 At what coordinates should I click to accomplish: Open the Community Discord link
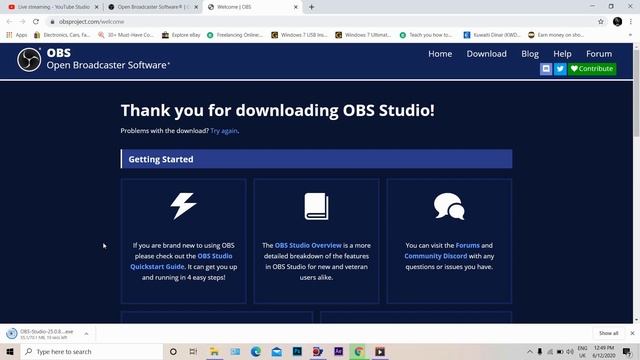pos(436,256)
